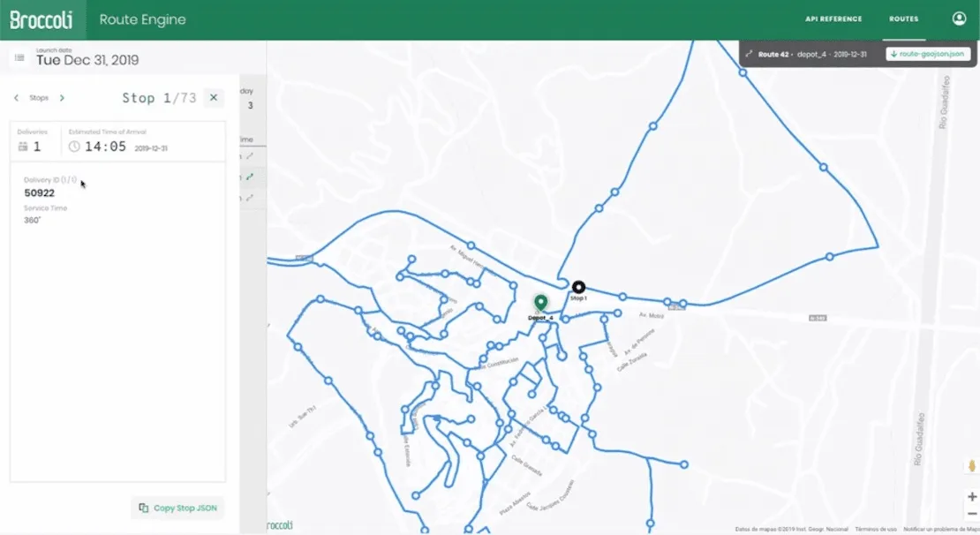
Task: Open the user account icon
Action: click(959, 18)
